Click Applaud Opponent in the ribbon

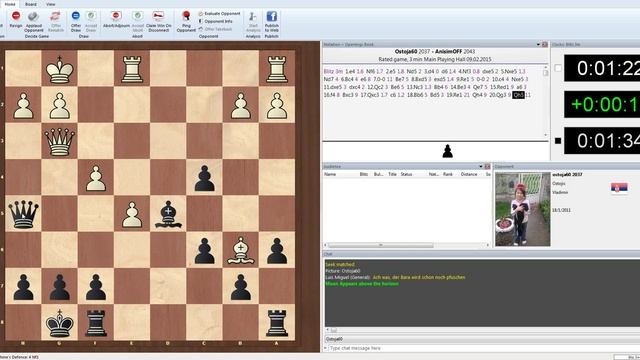pos(33,21)
